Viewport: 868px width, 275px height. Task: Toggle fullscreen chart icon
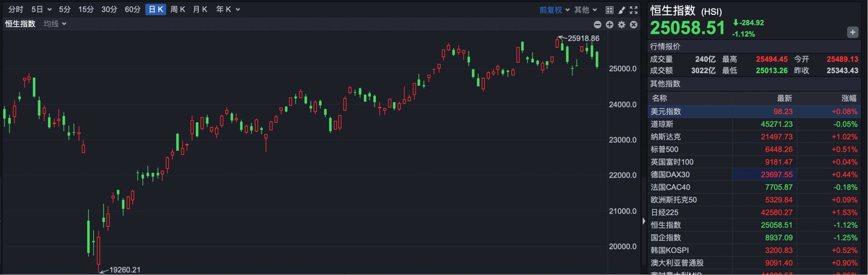tap(634, 10)
